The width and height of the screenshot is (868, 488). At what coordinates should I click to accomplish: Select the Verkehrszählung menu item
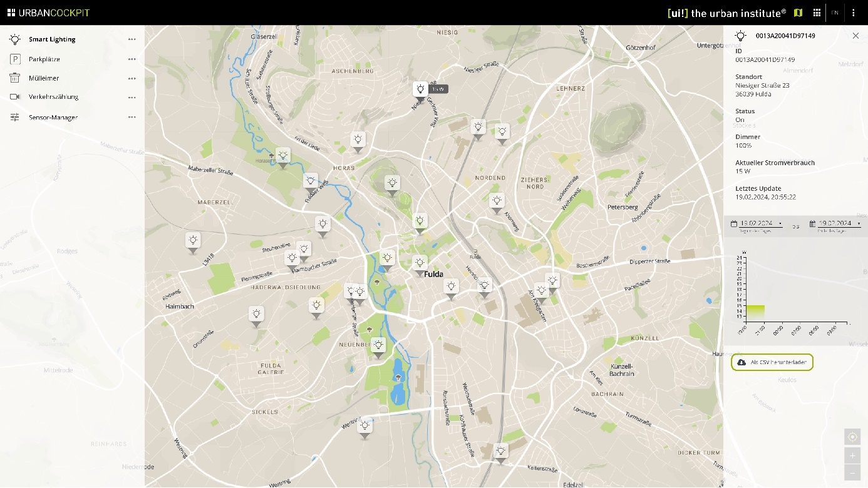tap(53, 97)
